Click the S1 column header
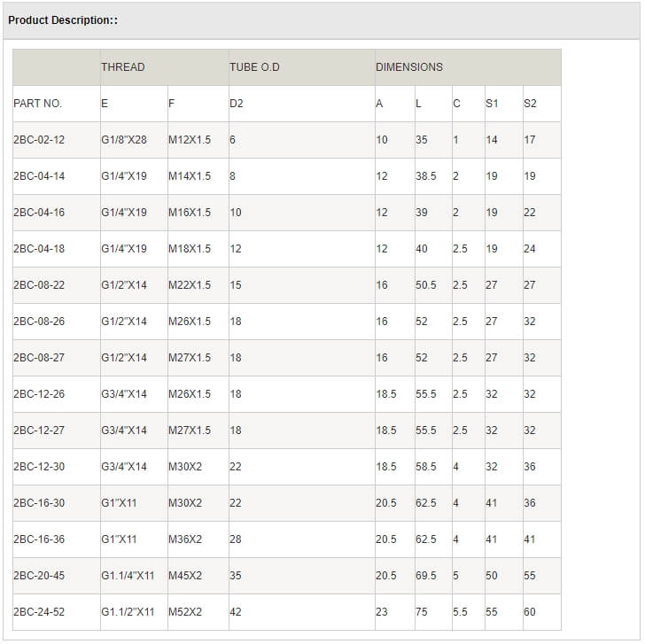 (x=492, y=104)
